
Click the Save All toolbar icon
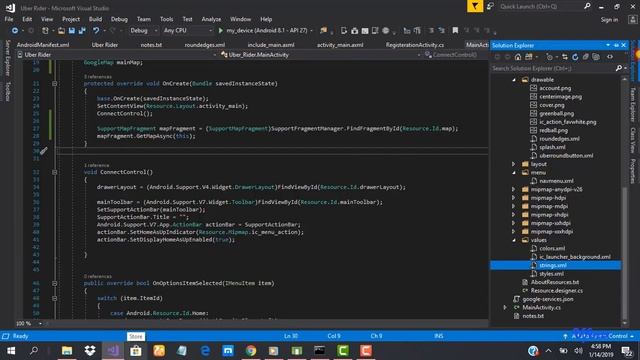pyautogui.click(x=82, y=31)
